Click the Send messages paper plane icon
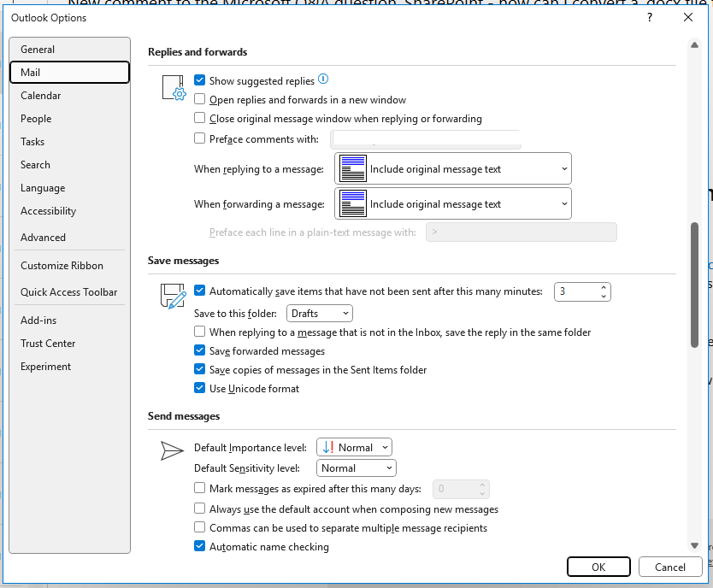The height and width of the screenshot is (588, 713). (x=173, y=450)
